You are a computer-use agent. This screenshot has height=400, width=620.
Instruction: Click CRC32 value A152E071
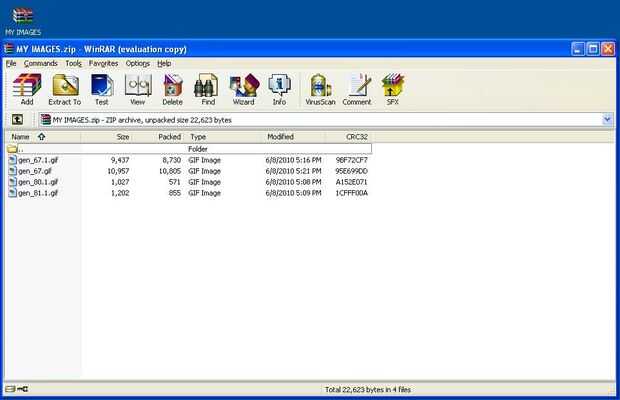point(352,182)
